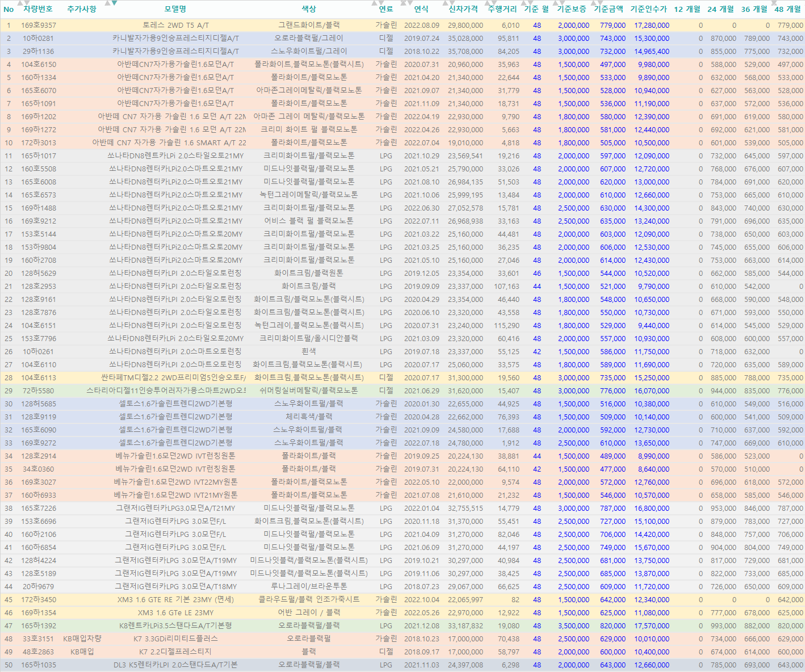This screenshot has width=805, height=672.
Task: Select the 24-month value 993,000
Action: click(x=723, y=626)
